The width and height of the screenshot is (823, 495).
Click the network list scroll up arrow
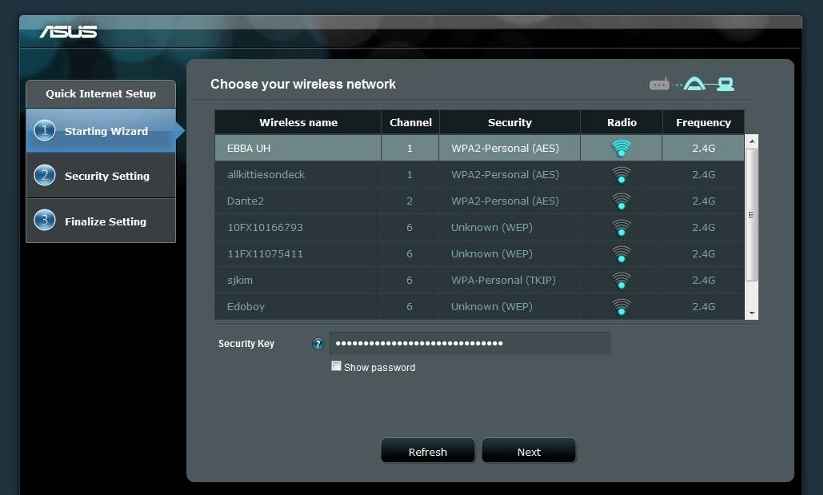(x=752, y=141)
